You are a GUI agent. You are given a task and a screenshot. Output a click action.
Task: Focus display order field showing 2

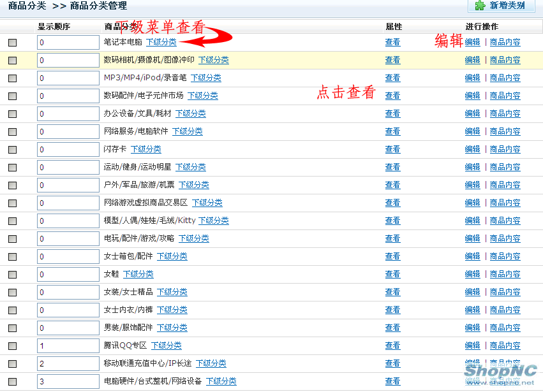(68, 363)
